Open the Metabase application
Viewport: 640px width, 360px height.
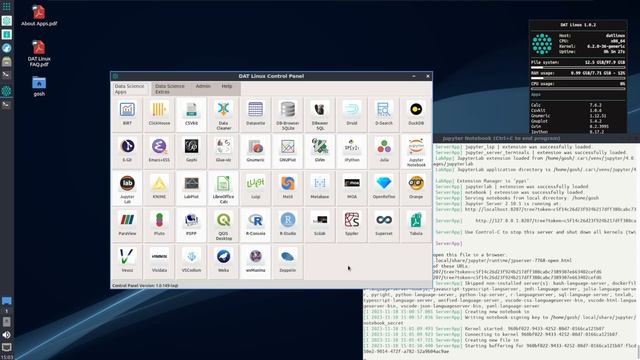coord(320,188)
